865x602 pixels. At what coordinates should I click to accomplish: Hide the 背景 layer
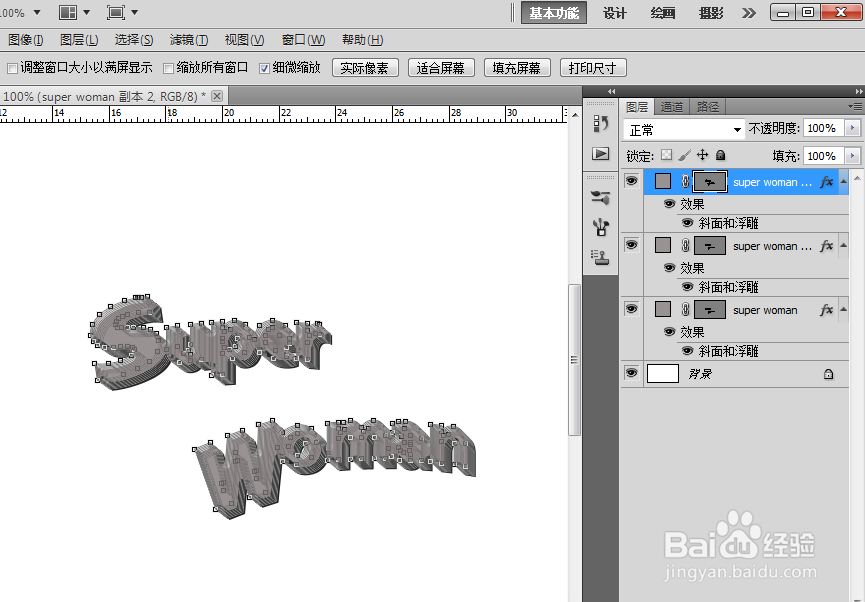pyautogui.click(x=632, y=373)
